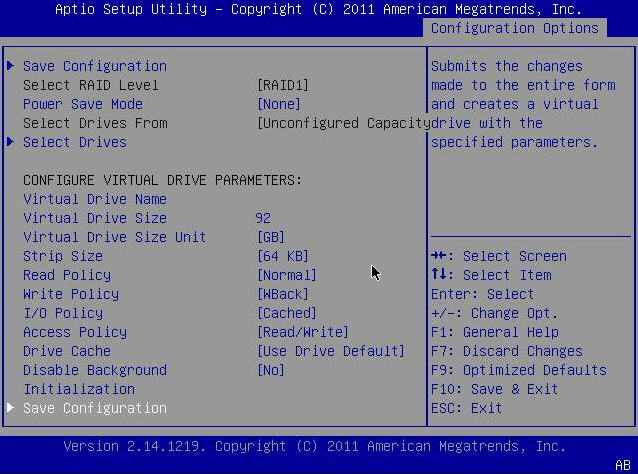This screenshot has width=638, height=474.
Task: Change the I/O Policy [Cached] value
Action: [286, 313]
